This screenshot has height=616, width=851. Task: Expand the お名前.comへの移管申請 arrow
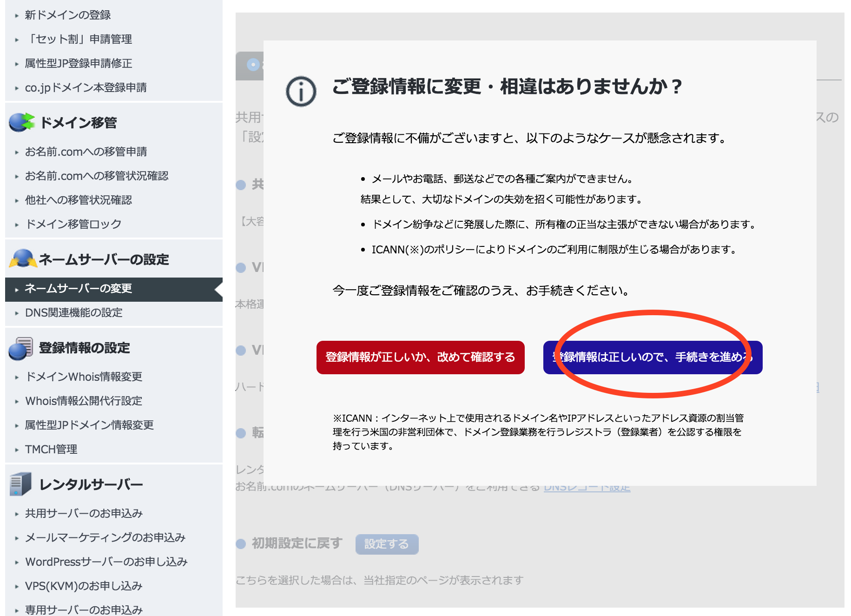coord(17,151)
